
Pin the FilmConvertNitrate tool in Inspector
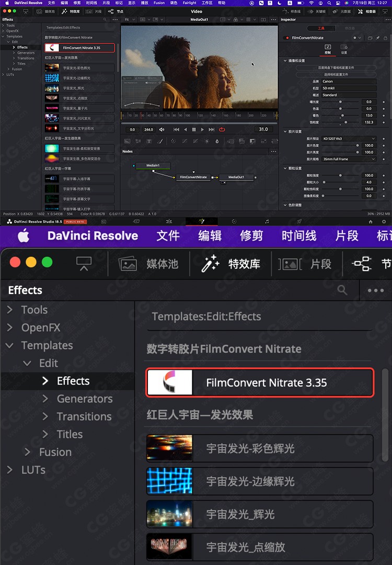[x=377, y=38]
